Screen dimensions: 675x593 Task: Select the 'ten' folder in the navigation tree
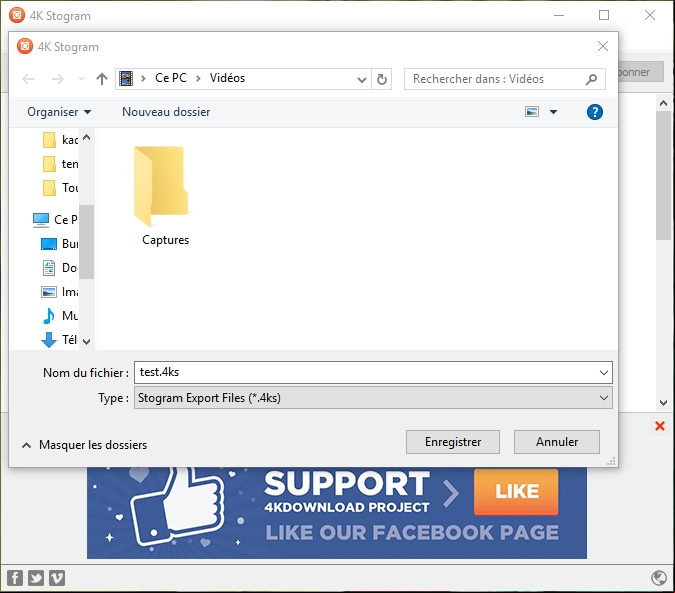pyautogui.click(x=60, y=164)
